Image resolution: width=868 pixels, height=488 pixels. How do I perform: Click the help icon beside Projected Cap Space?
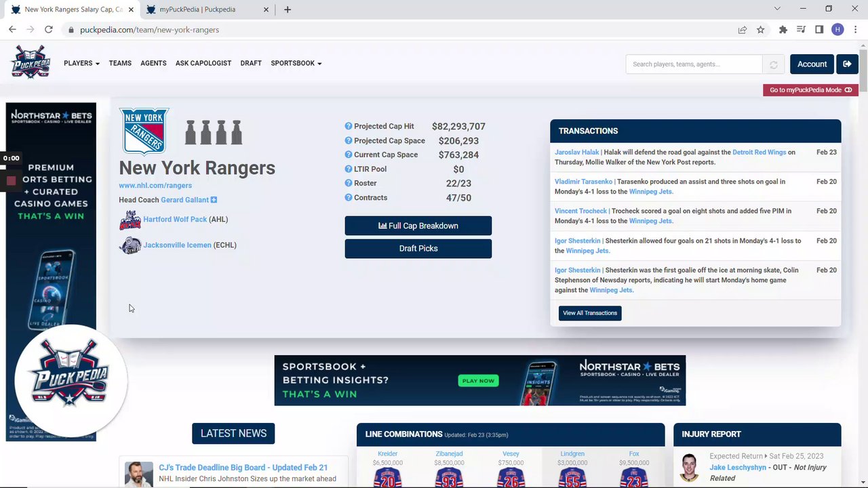tap(349, 140)
